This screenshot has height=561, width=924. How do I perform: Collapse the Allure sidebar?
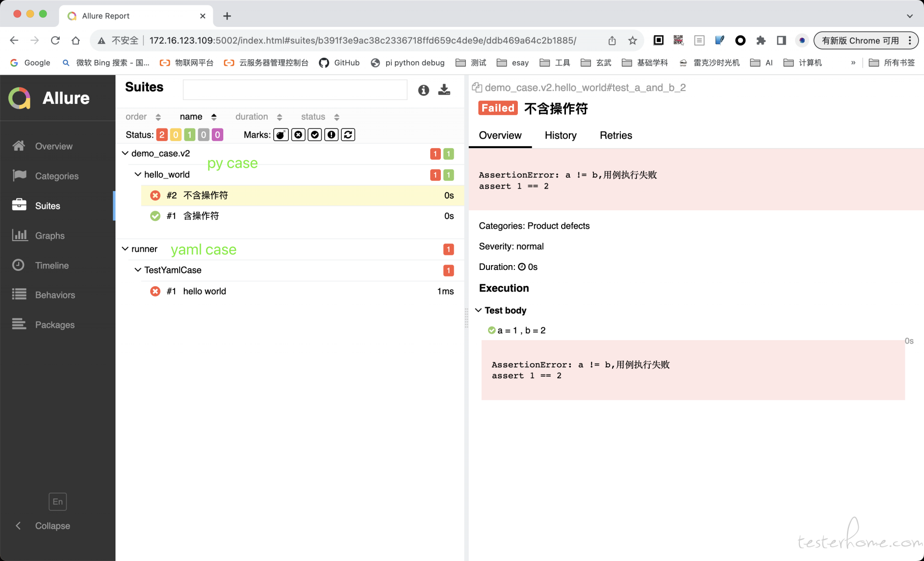tap(43, 526)
